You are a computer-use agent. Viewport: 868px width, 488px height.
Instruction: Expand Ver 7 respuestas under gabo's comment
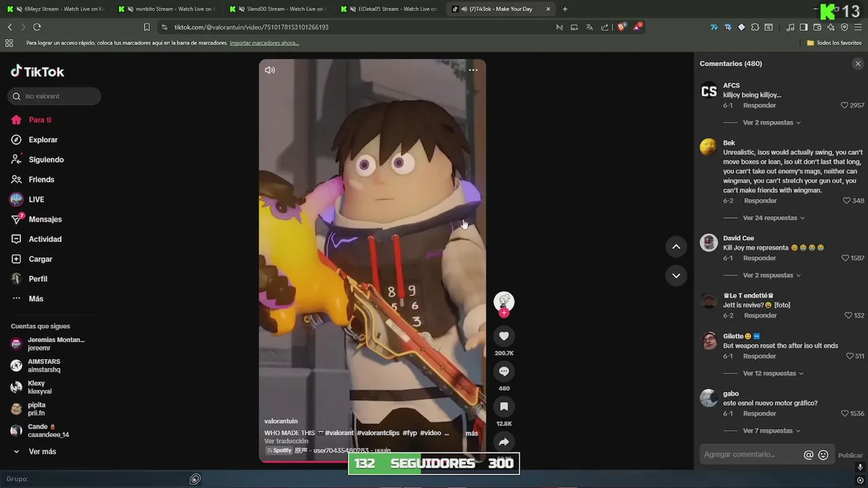click(x=772, y=431)
